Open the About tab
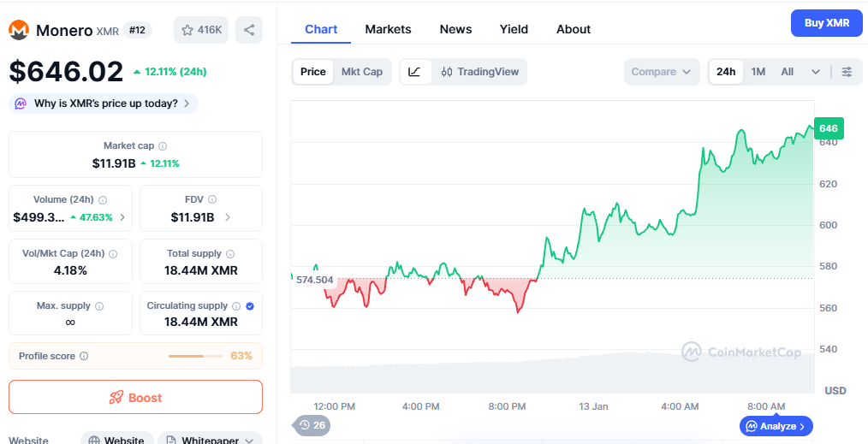Viewport: 868px width, 444px height. point(574,29)
